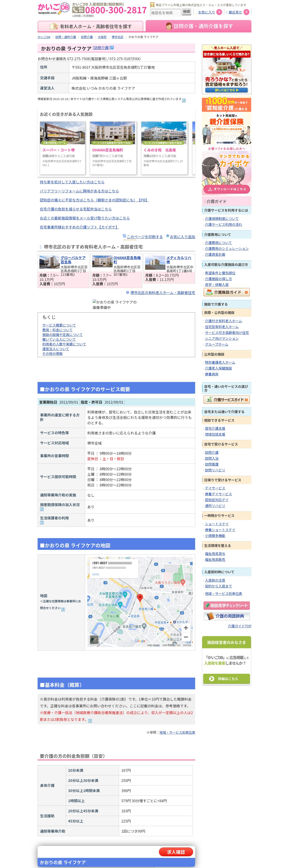Viewport: 289px width, 868px height.
Task: Open OHANA百舌鳥梅町 facility card
Action: [113, 148]
